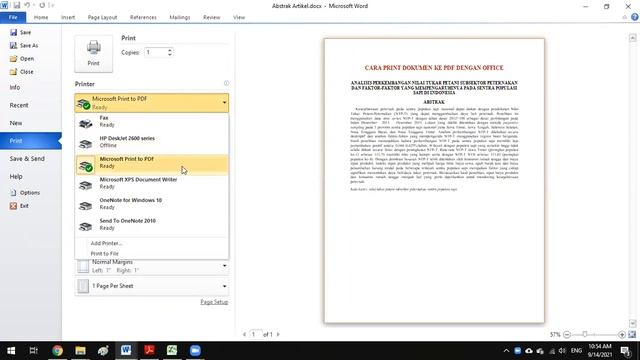
Task: Click zoom out minus button
Action: tap(567, 335)
